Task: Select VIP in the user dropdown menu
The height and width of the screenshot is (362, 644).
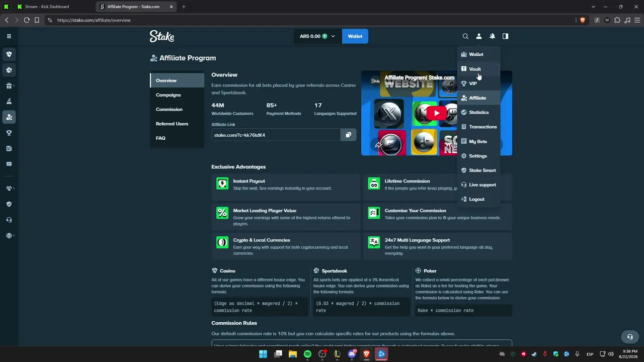Action: (479, 83)
